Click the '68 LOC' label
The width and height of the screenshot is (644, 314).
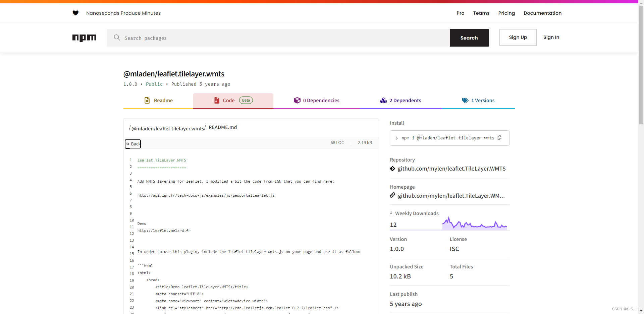coord(337,143)
